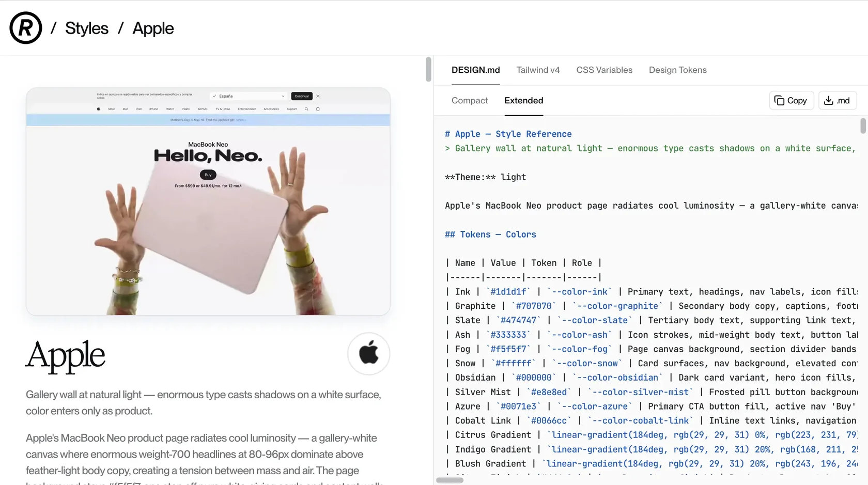Click the Graphite #707070 color row
Viewport: 868px width, 485px height.
click(x=651, y=306)
